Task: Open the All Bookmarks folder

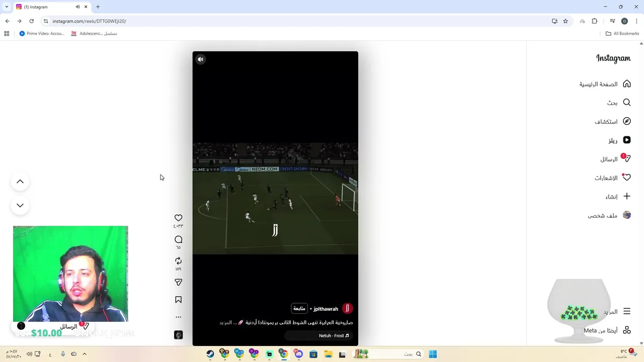Action: click(622, 34)
